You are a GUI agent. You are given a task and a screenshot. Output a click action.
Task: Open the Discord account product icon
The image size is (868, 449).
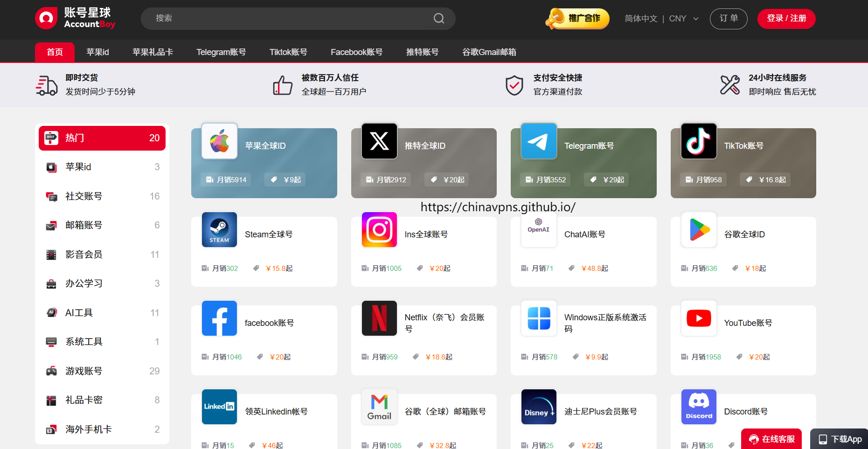pyautogui.click(x=699, y=407)
